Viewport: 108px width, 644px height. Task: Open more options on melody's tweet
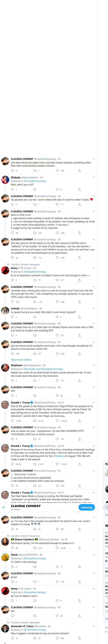pos(93,309)
